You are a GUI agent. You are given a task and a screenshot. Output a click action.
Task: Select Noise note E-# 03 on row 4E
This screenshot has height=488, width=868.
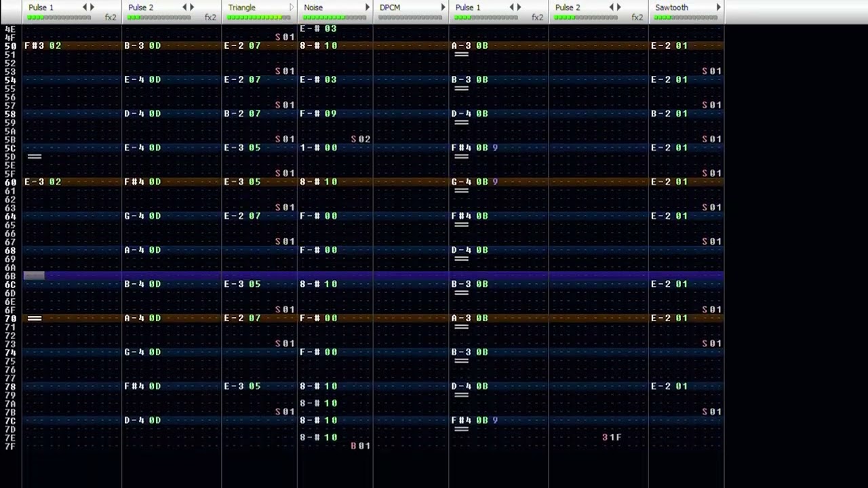(318, 28)
